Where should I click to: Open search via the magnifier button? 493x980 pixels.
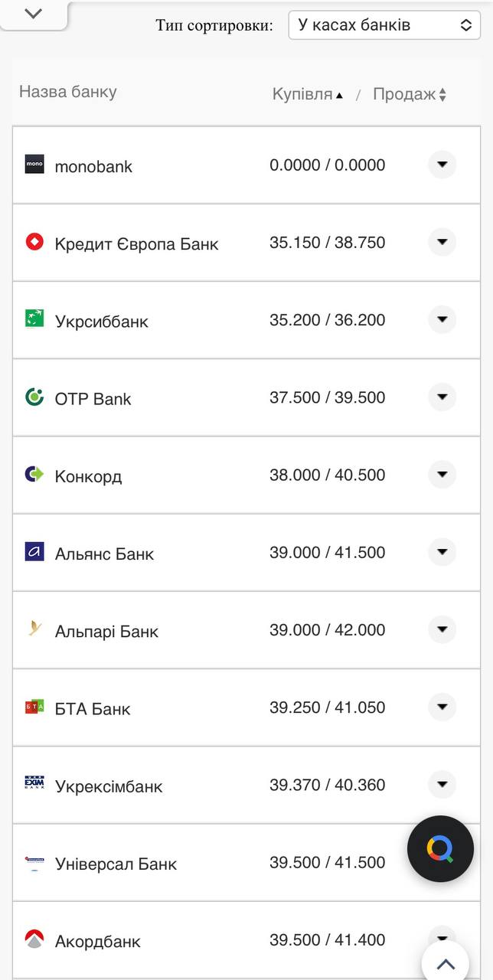pyautogui.click(x=440, y=848)
